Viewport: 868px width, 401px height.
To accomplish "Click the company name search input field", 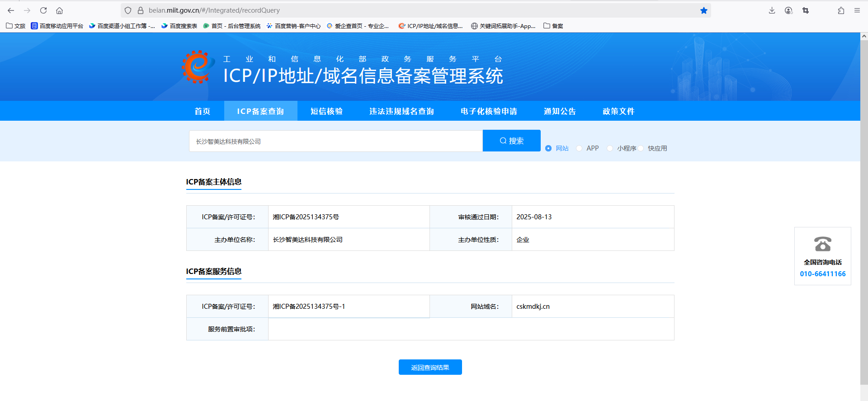I will [335, 141].
